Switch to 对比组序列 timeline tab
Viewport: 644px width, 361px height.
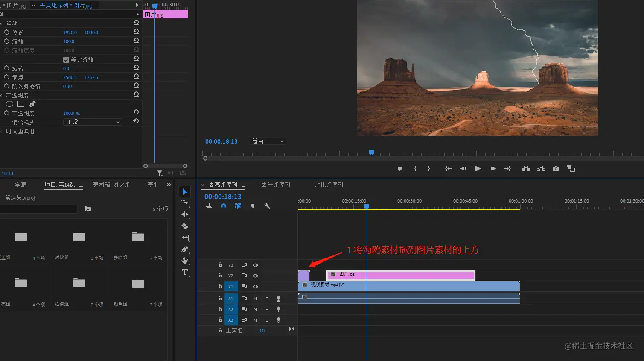[329, 185]
